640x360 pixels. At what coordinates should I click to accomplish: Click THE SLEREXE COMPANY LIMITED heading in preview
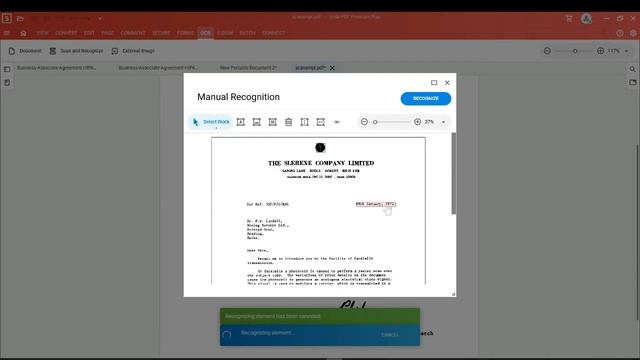pyautogui.click(x=321, y=163)
